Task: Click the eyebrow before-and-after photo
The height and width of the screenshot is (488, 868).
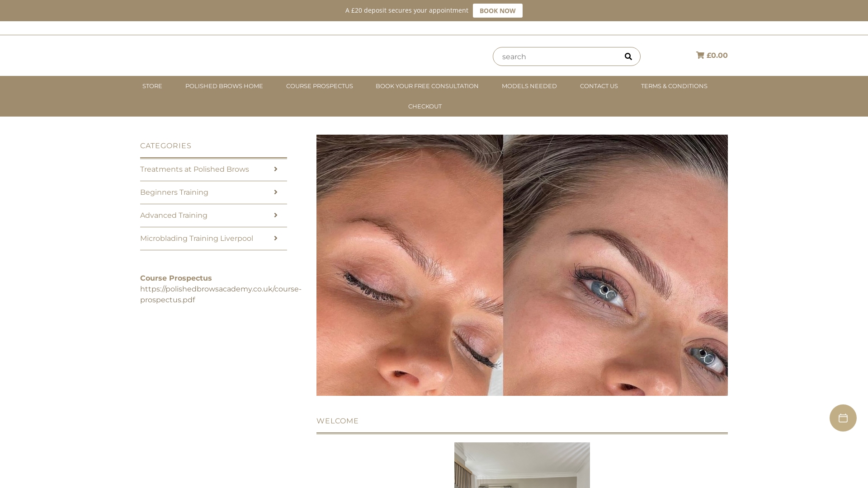Action: pyautogui.click(x=522, y=265)
